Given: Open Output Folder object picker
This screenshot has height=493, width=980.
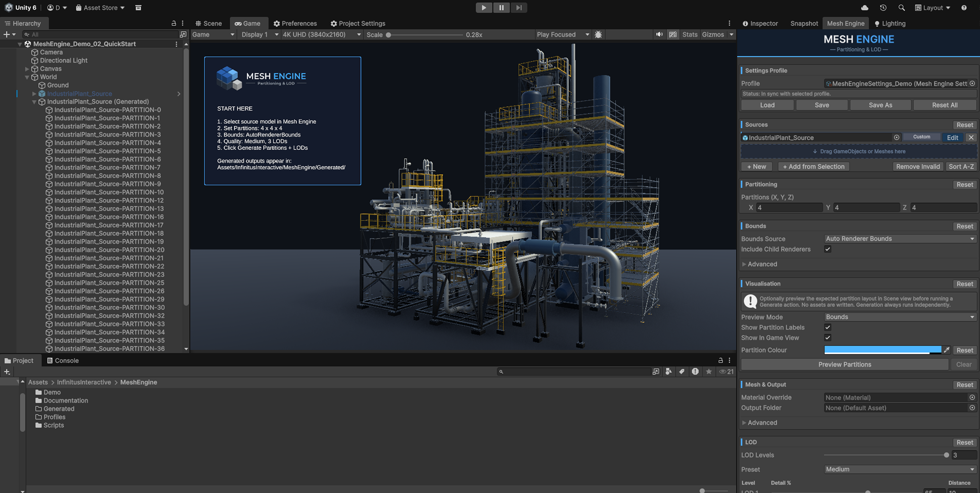Looking at the screenshot, I should (x=972, y=408).
